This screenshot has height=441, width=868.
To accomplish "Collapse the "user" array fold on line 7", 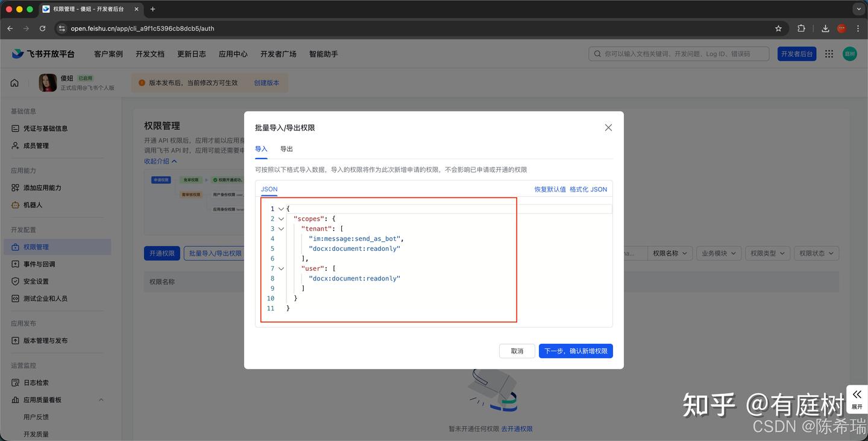I will [x=281, y=268].
